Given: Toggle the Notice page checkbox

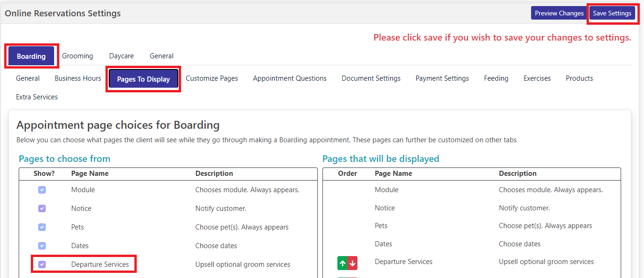Looking at the screenshot, I should point(42,208).
